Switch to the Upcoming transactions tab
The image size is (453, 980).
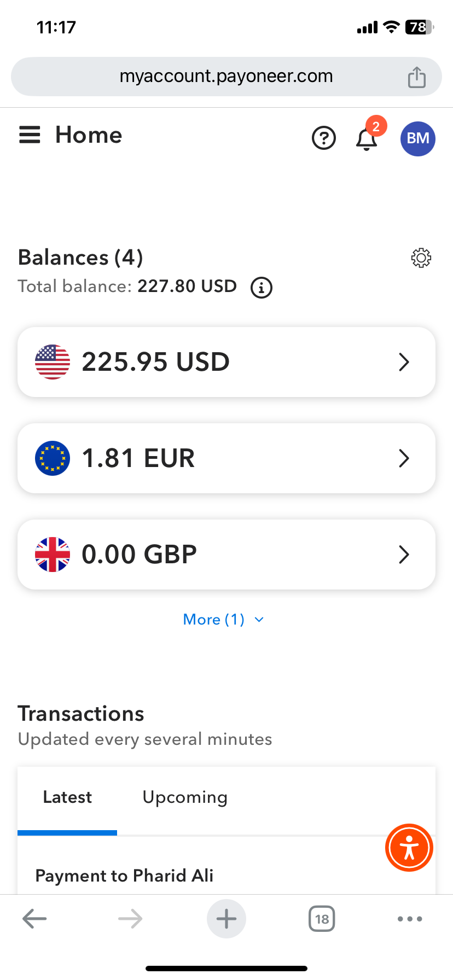[x=185, y=797]
